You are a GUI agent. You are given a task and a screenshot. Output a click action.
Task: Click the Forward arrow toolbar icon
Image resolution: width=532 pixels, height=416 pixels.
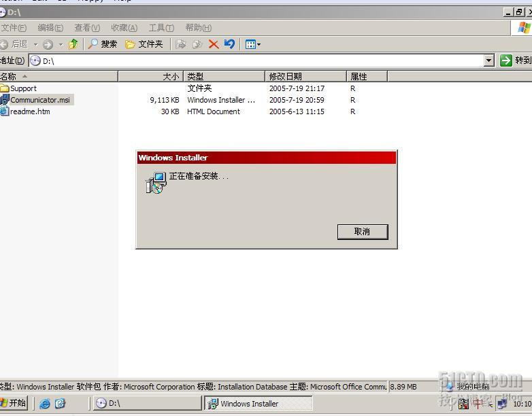coord(48,44)
